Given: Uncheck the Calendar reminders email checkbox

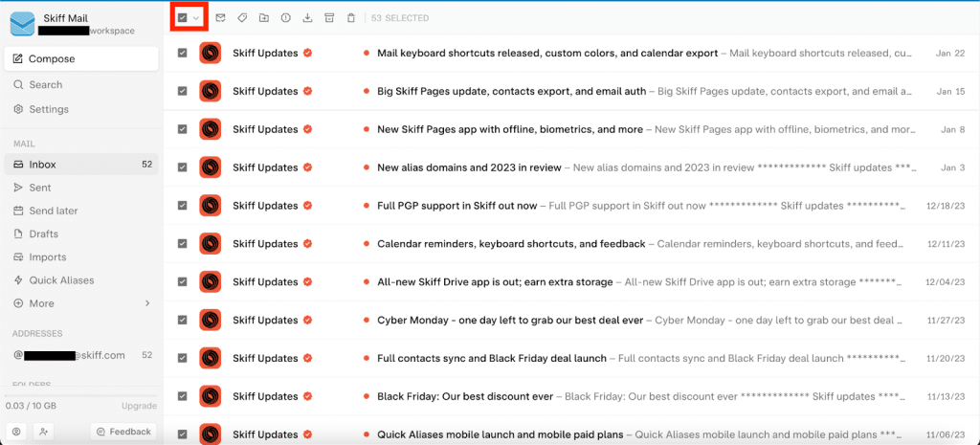Looking at the screenshot, I should pyautogui.click(x=182, y=244).
